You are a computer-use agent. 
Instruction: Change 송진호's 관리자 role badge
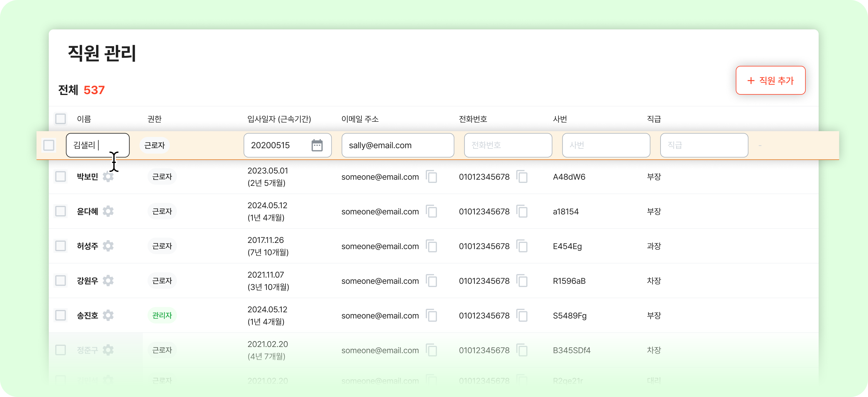pyautogui.click(x=162, y=315)
